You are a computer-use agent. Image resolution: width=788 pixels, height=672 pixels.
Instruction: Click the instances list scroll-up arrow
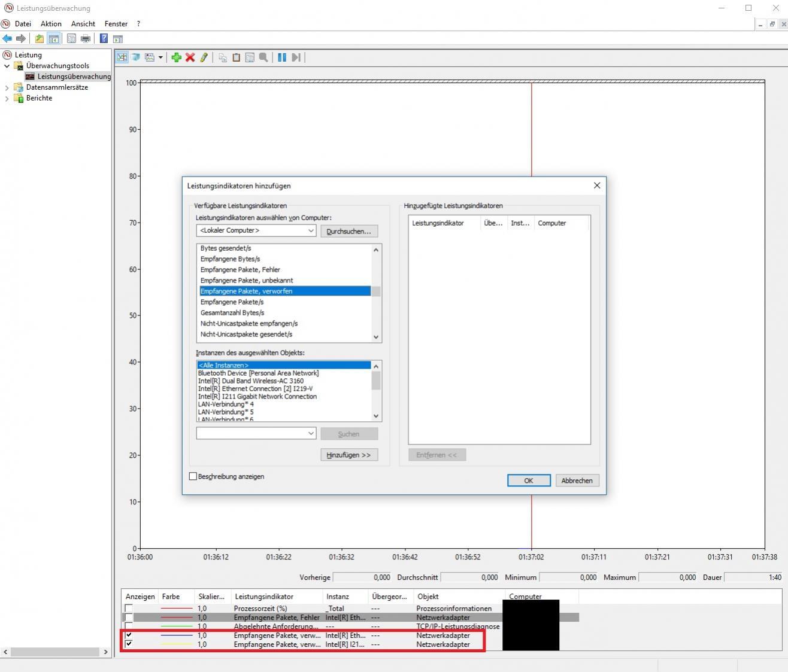(x=376, y=366)
